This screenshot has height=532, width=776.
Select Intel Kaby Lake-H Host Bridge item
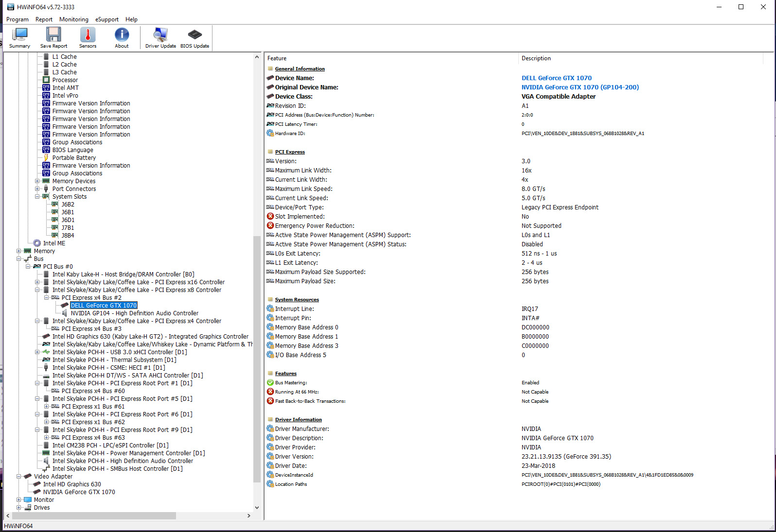pyautogui.click(x=123, y=275)
